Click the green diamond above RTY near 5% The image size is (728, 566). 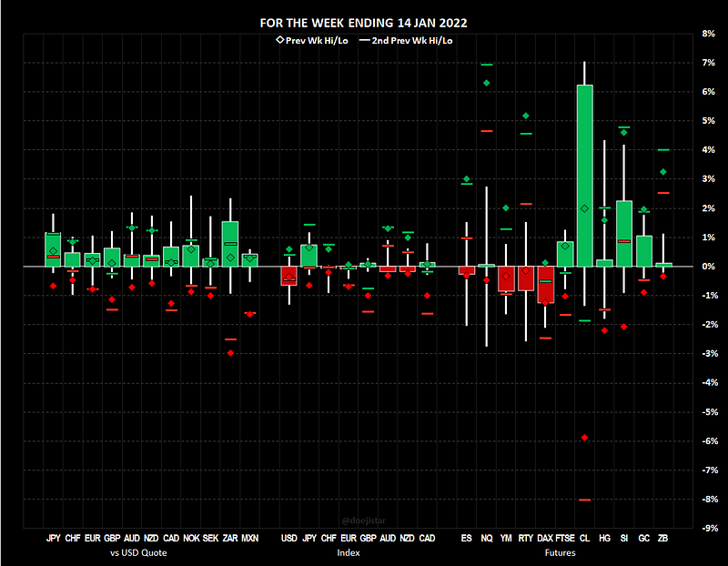click(526, 116)
